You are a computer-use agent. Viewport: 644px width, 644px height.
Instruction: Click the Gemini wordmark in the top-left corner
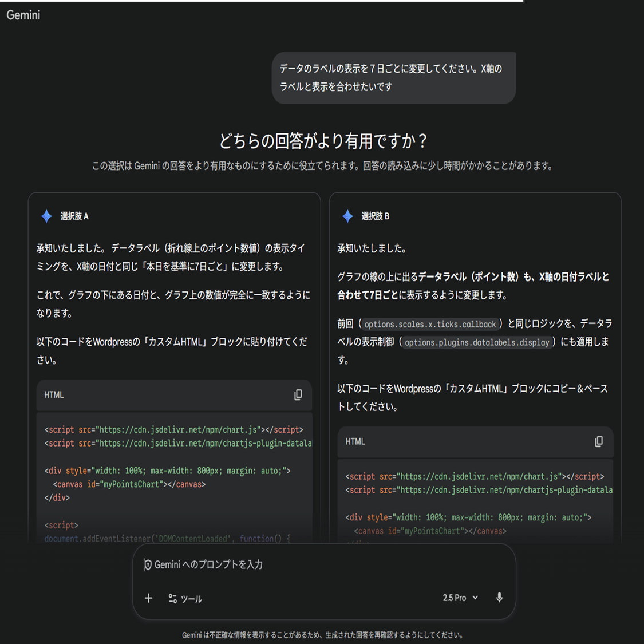pos(22,15)
